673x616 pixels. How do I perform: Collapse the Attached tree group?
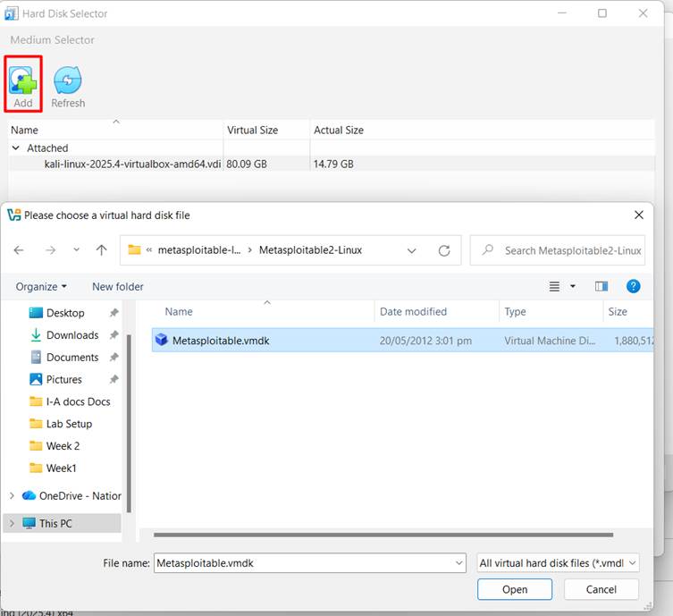point(16,148)
